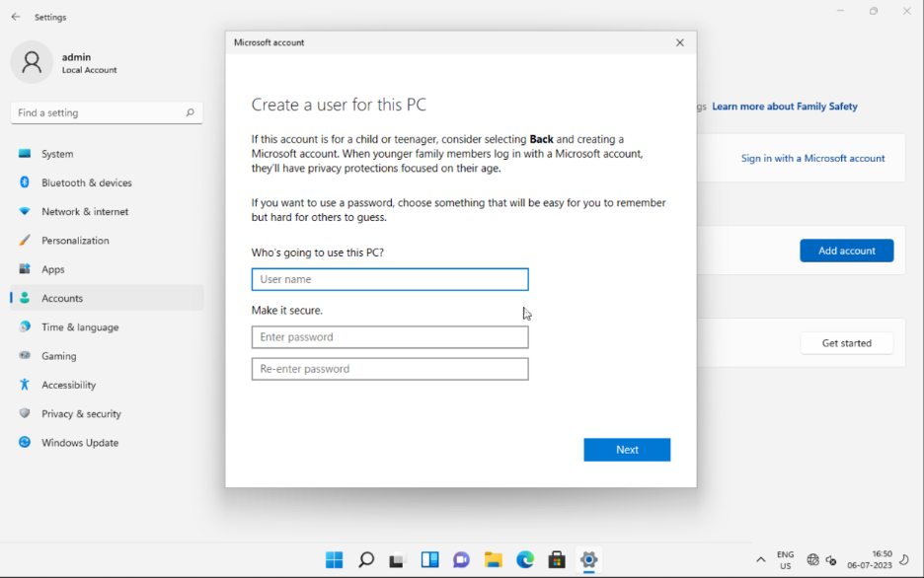Open Privacy & security settings
Screen dimensions: 924x578
coord(108,413)
